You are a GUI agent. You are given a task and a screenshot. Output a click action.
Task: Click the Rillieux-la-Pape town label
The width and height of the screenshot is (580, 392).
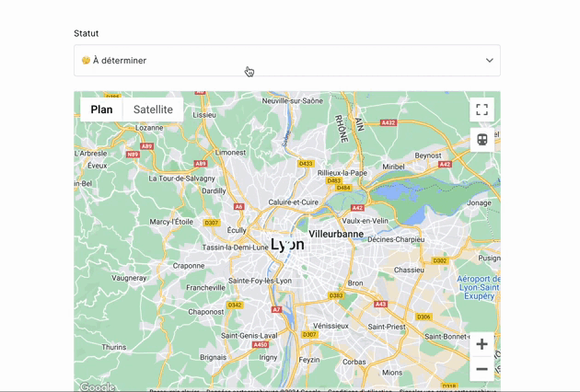pos(342,172)
